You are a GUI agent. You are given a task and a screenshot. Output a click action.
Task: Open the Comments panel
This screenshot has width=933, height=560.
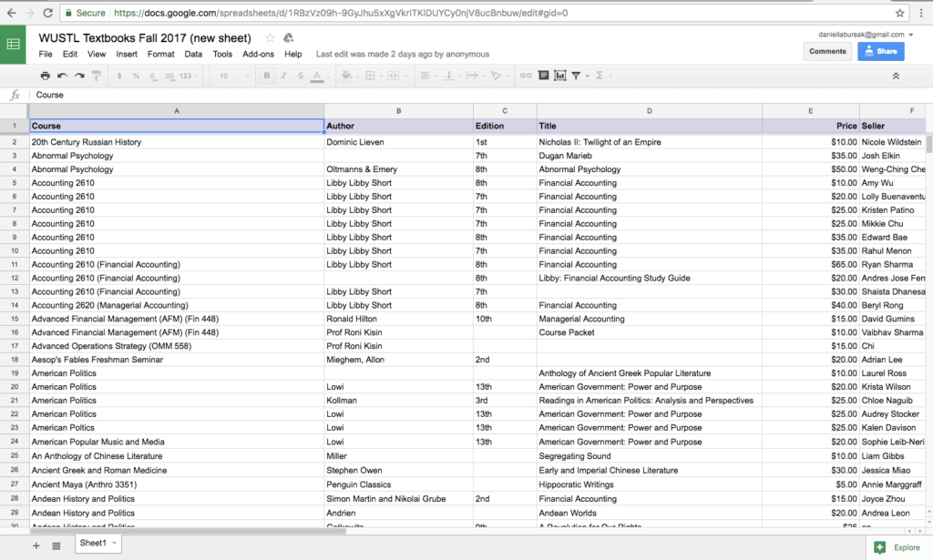coord(827,50)
